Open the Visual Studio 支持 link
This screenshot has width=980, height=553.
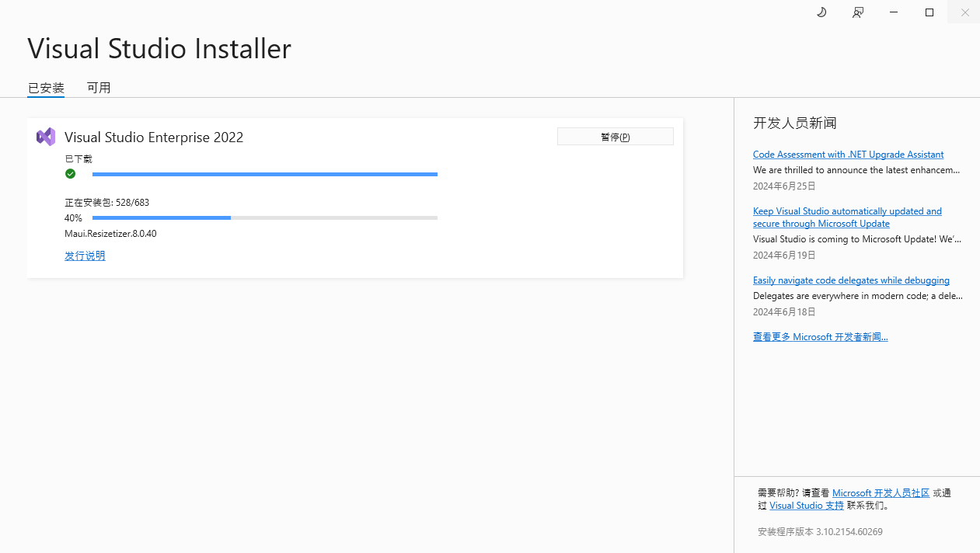point(806,505)
